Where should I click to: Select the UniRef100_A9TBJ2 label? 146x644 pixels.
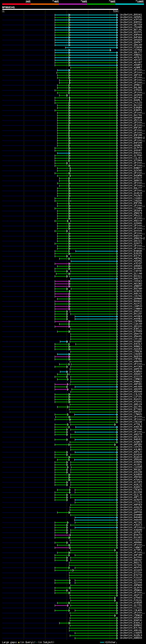click(x=131, y=58)
